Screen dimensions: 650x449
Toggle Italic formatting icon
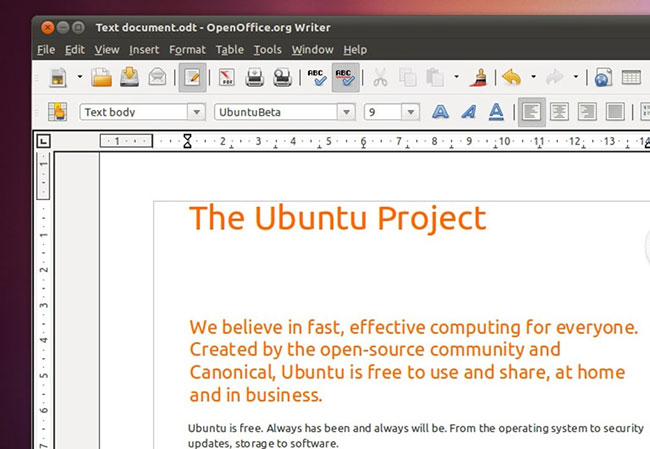coord(468,112)
